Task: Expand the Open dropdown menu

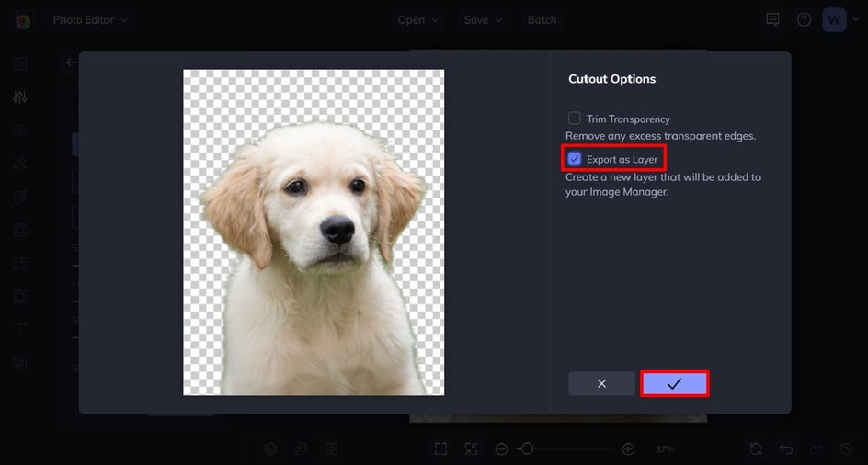Action: [418, 20]
